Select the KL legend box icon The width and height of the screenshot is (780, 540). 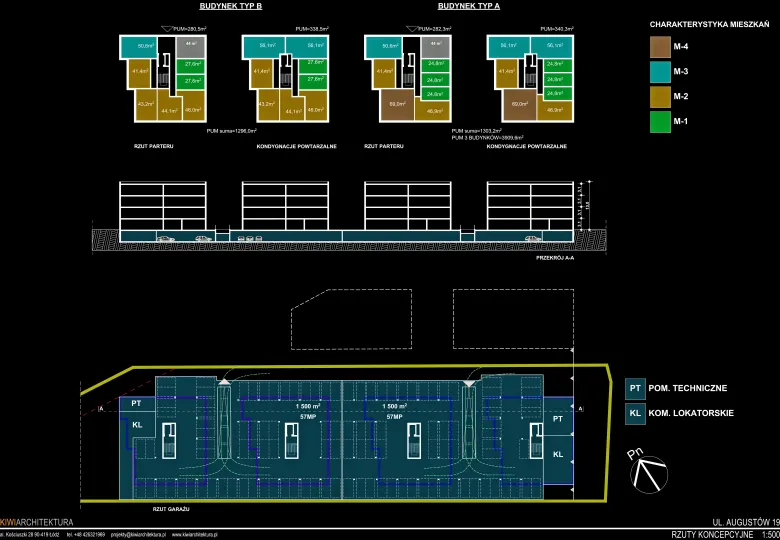click(634, 413)
